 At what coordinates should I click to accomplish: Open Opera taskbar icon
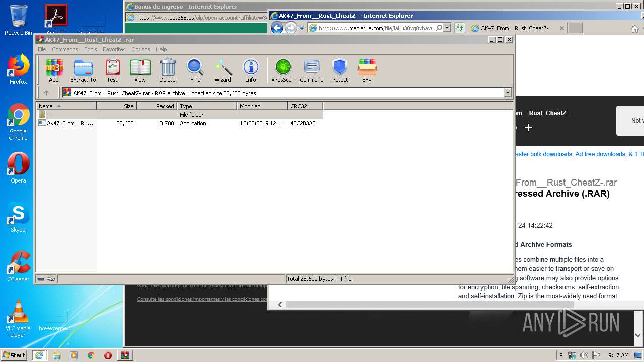point(108,355)
